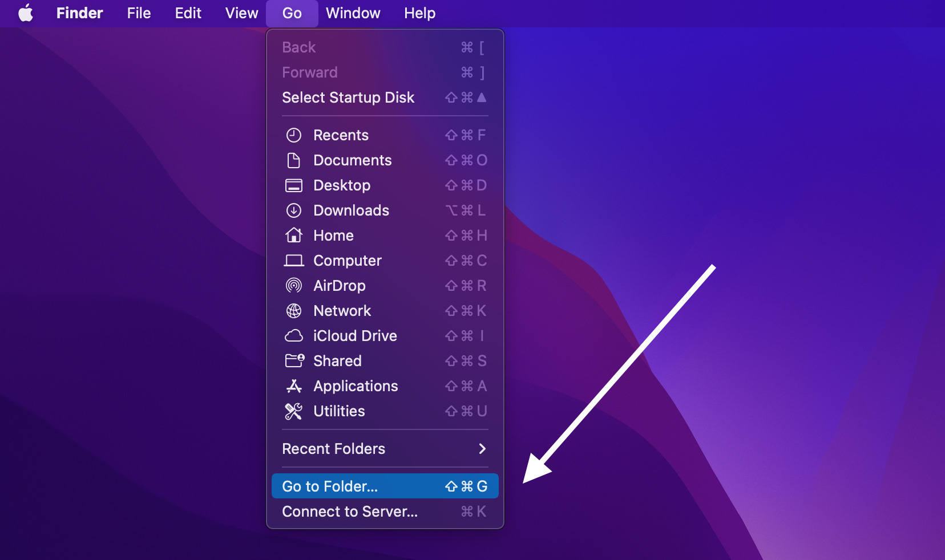Open the Window menu

353,13
